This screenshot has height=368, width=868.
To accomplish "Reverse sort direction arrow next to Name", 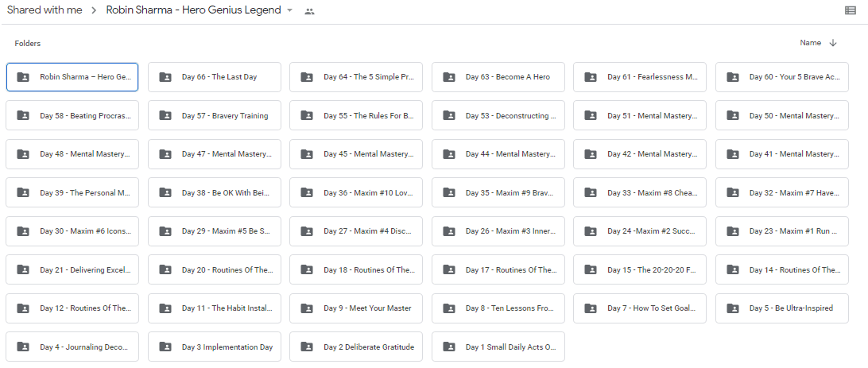I will click(x=832, y=43).
